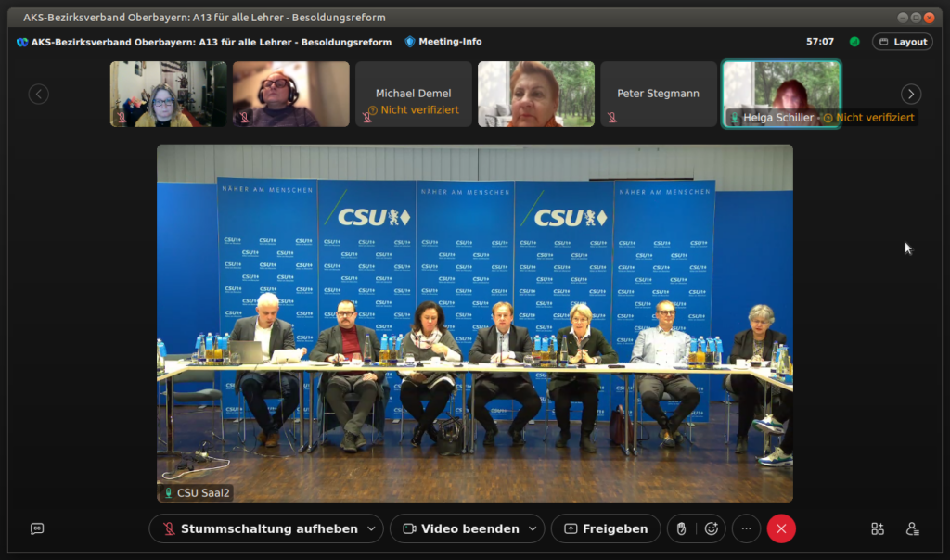This screenshot has width=950, height=560.
Task: Select video tile of woman with orange scarf
Action: coord(536,94)
